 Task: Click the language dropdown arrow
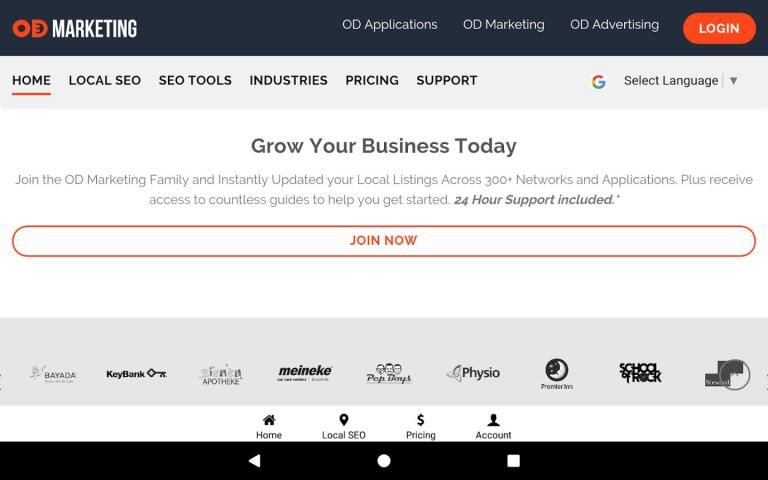coord(734,81)
